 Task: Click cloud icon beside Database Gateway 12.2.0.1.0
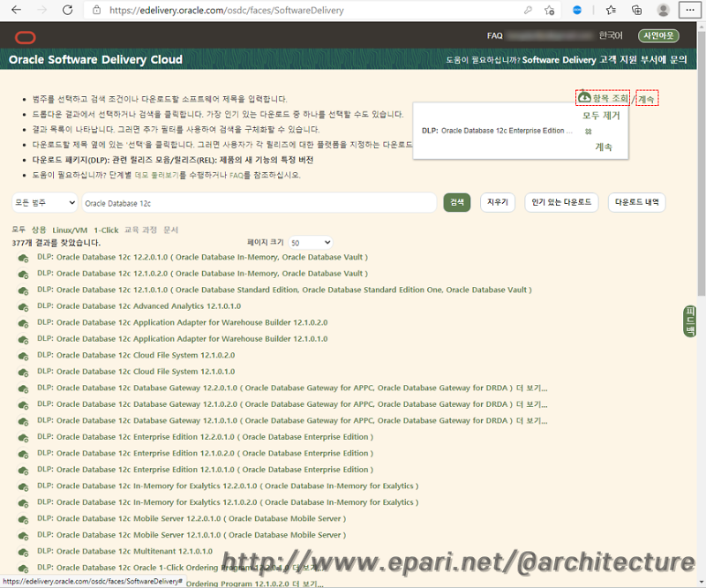click(23, 388)
